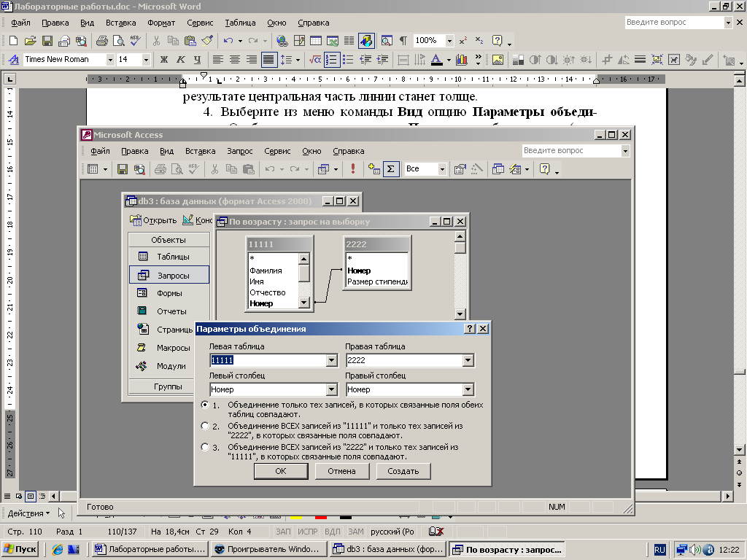Open Access query type dropdown arrow
747x560 pixels.
pyautogui.click(x=336, y=169)
